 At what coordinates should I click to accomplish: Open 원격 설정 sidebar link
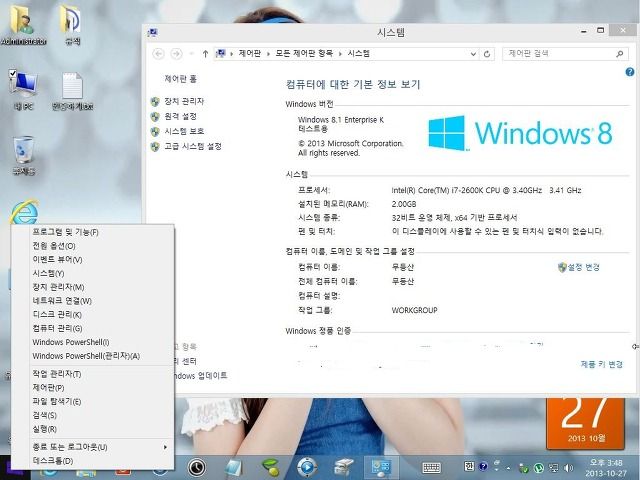tap(180, 116)
